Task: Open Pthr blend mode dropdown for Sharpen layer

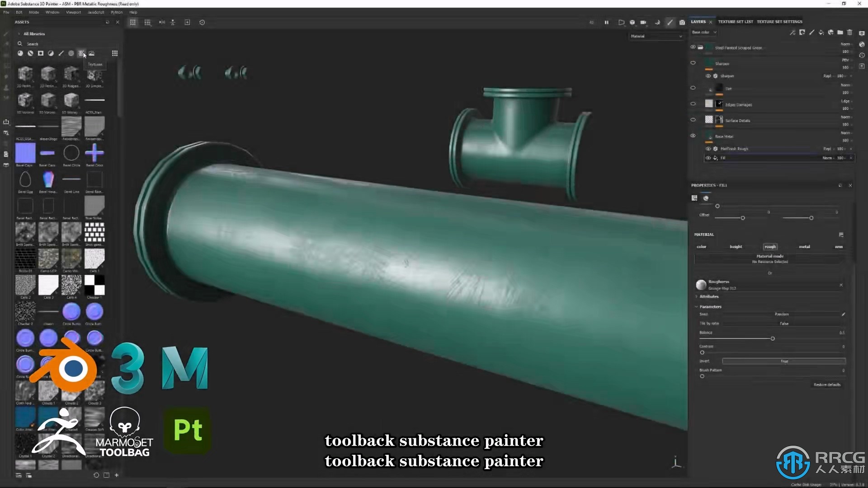Action: [x=846, y=60]
